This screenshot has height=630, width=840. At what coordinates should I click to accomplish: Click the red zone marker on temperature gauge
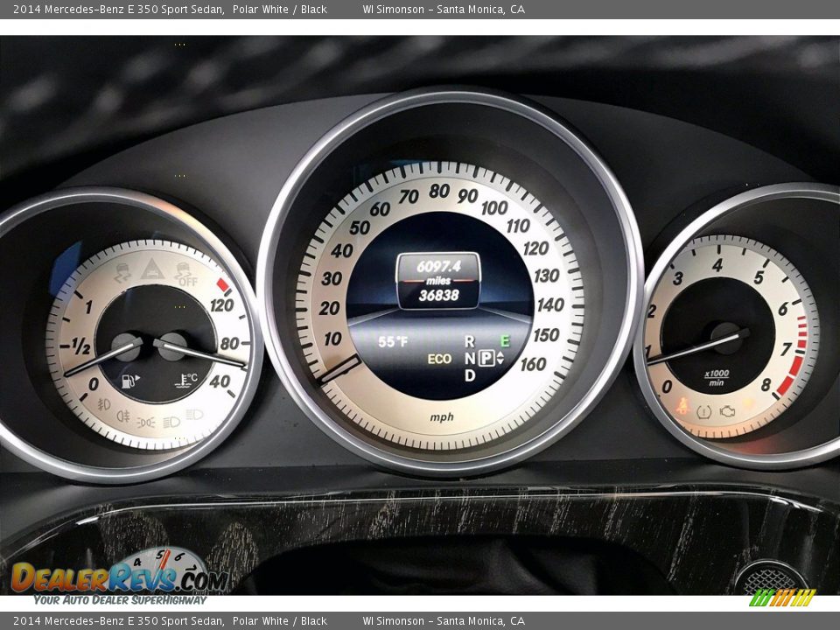[x=223, y=284]
